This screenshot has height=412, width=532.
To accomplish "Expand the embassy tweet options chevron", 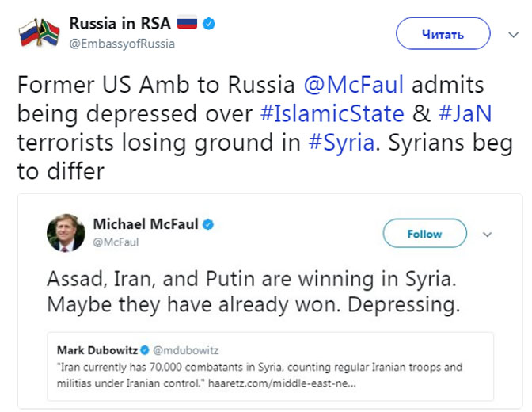I will pos(511,34).
